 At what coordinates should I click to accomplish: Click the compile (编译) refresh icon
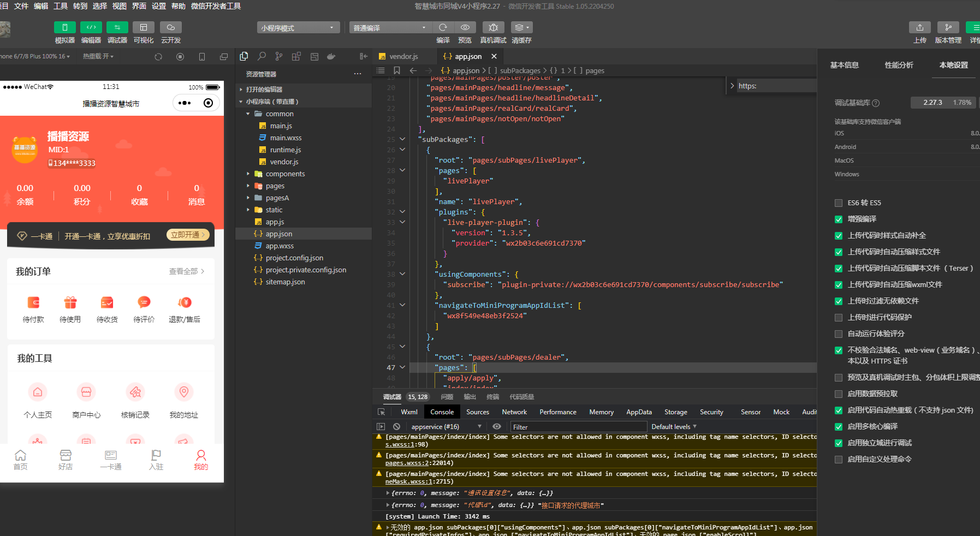pos(443,27)
